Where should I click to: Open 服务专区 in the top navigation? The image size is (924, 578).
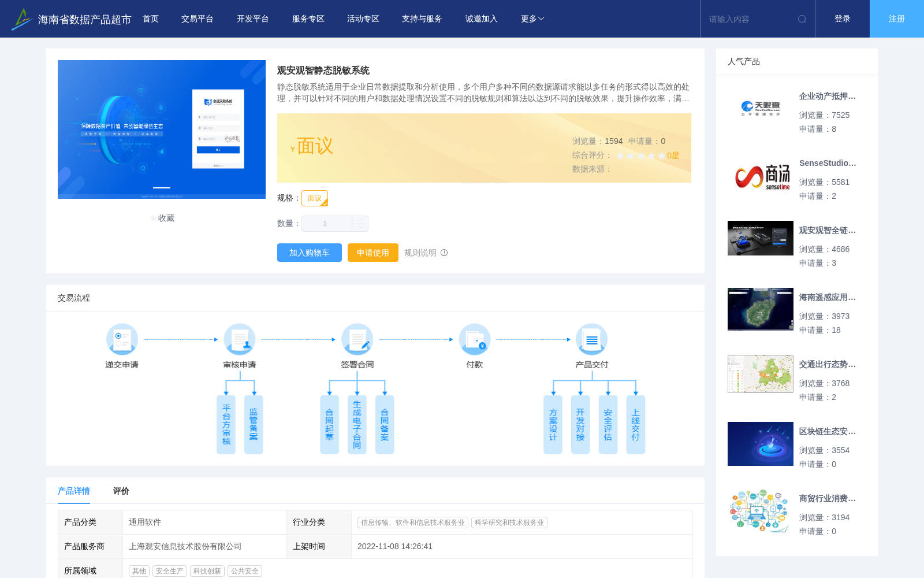click(x=308, y=19)
